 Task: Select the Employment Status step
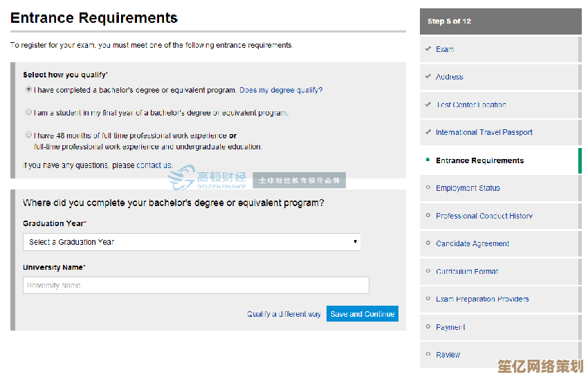[468, 188]
